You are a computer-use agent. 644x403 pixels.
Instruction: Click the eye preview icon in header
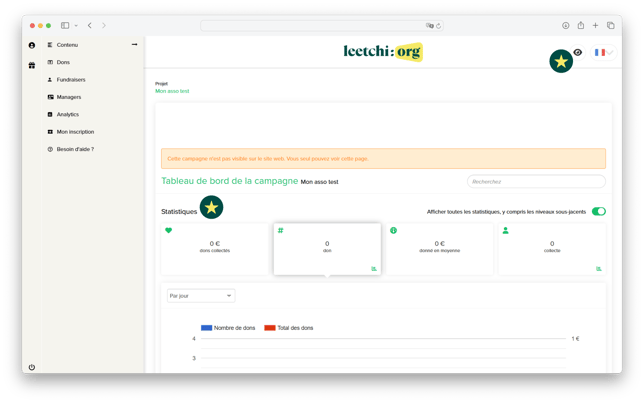[x=577, y=52]
